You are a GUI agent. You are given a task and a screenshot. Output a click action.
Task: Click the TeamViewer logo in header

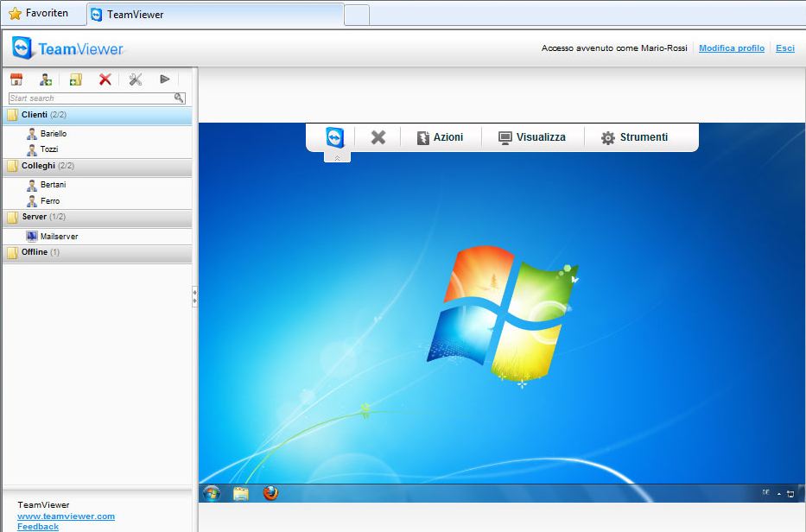pyautogui.click(x=68, y=48)
